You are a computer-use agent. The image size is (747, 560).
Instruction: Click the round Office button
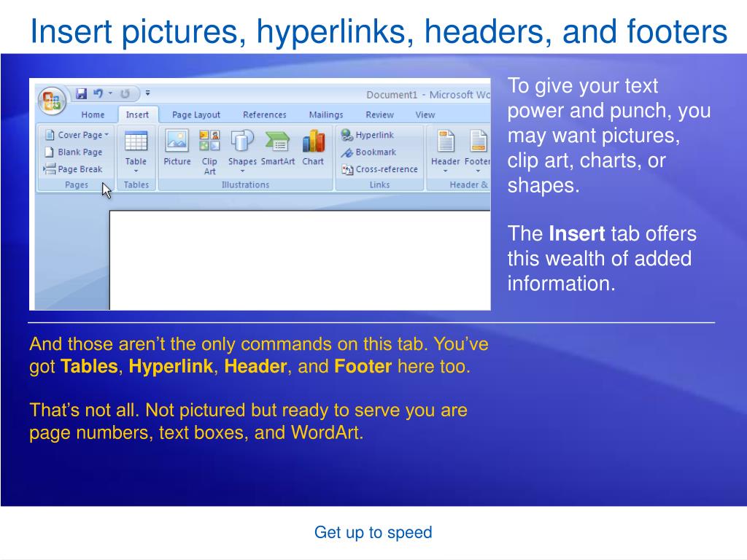tap(52, 101)
